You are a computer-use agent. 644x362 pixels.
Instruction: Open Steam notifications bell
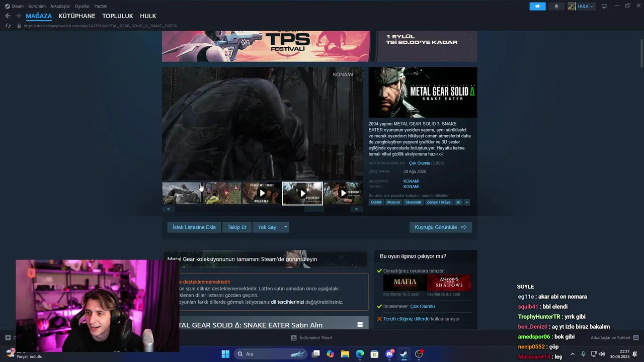coord(556,6)
